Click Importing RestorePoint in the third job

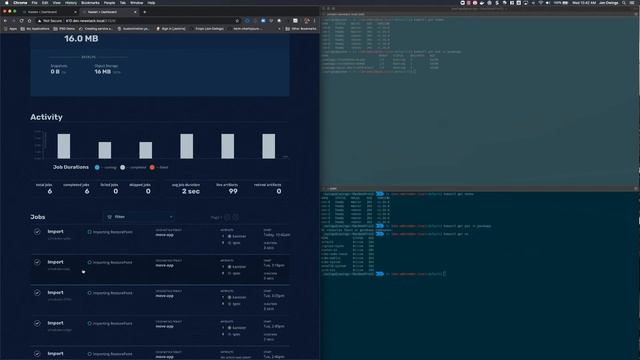click(112, 293)
